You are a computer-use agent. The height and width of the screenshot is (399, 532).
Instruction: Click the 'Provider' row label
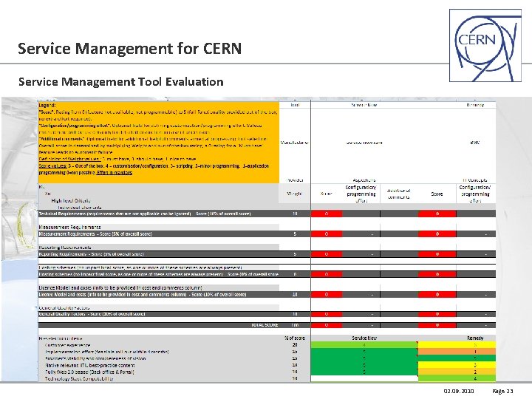point(295,180)
